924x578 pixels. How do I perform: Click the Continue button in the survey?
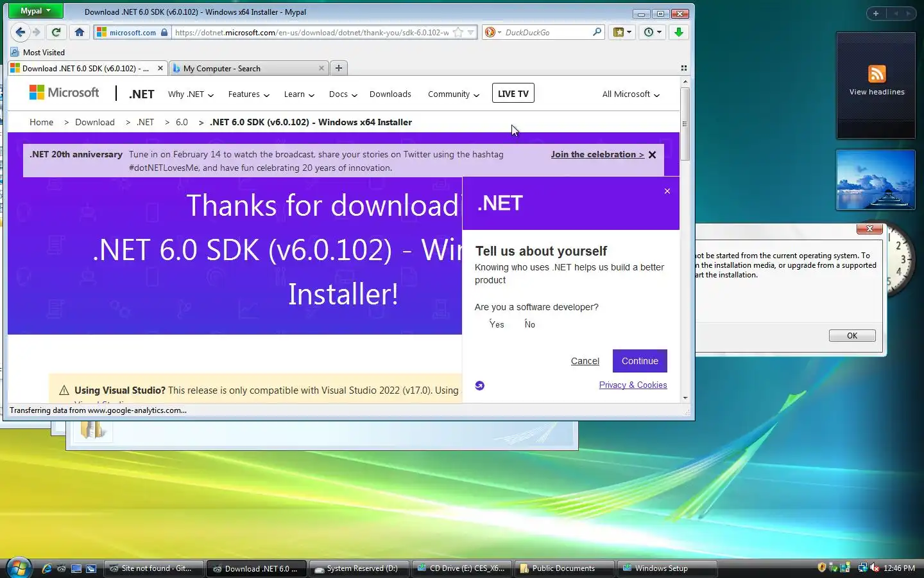pos(640,361)
